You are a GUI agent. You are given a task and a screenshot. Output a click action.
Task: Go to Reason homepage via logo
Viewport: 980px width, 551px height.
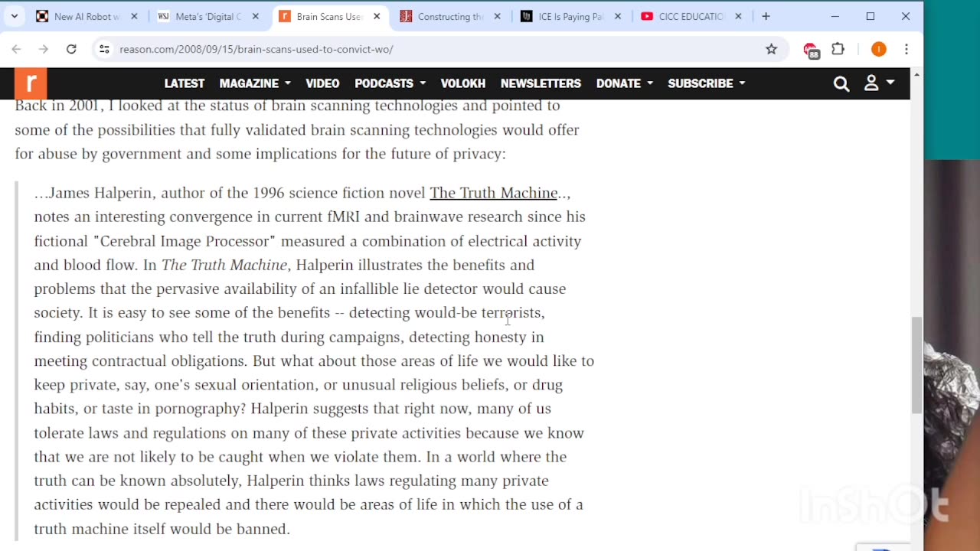pyautogui.click(x=31, y=83)
